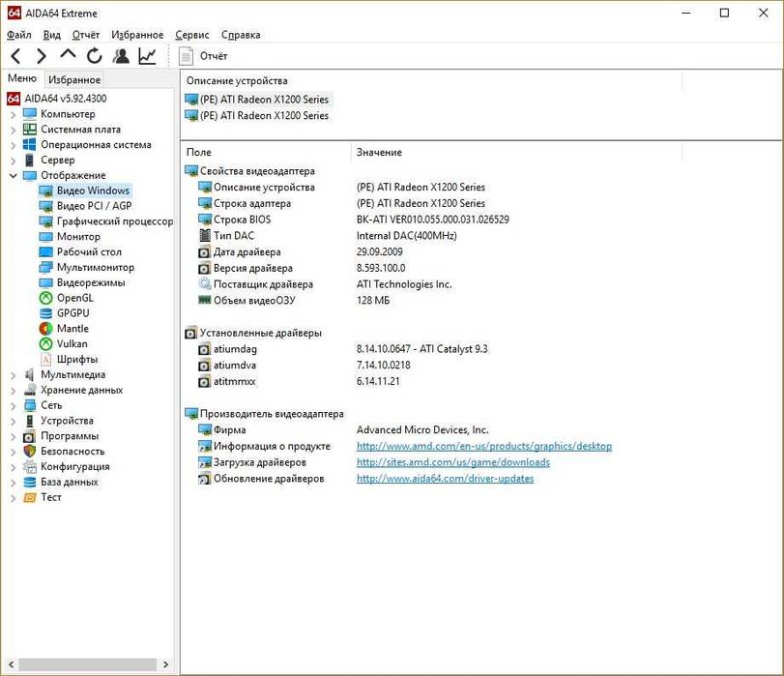Select the Mantle icon
This screenshot has height=676, width=784.
click(45, 329)
